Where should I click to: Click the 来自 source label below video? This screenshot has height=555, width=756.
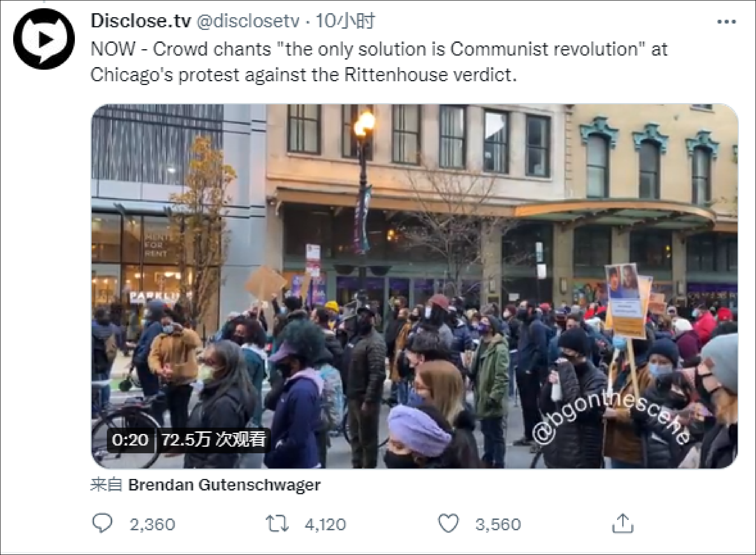click(x=106, y=485)
